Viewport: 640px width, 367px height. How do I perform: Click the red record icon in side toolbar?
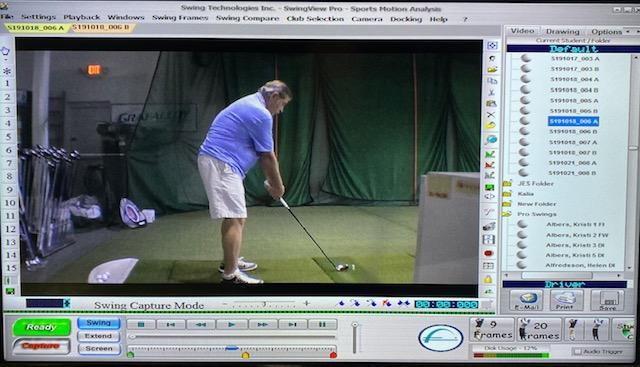click(x=489, y=253)
